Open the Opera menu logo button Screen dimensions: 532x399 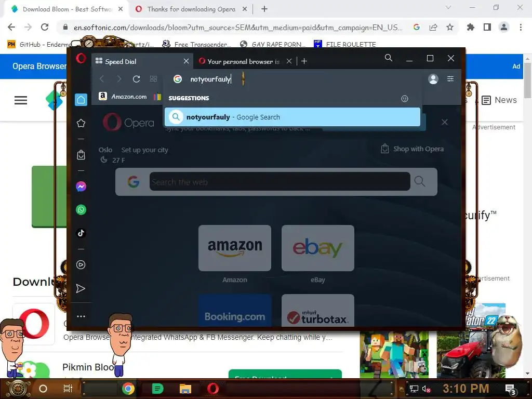pyautogui.click(x=81, y=58)
